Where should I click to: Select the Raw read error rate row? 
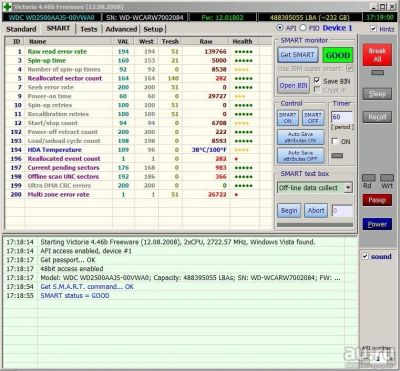point(138,52)
